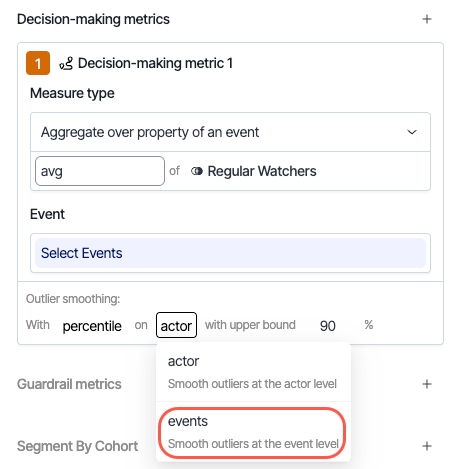Image resolution: width=451 pixels, height=469 pixels.
Task: Click the upper bound value 90 field
Action: click(x=328, y=326)
